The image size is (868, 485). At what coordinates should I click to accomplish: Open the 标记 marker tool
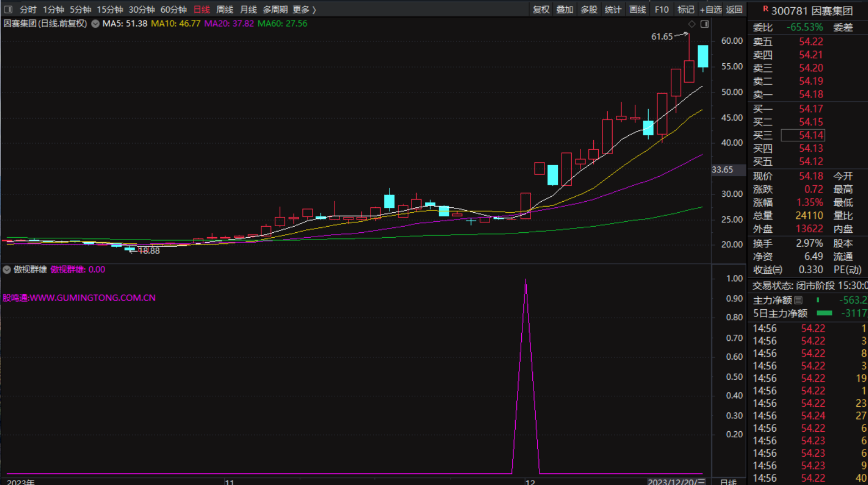(685, 9)
